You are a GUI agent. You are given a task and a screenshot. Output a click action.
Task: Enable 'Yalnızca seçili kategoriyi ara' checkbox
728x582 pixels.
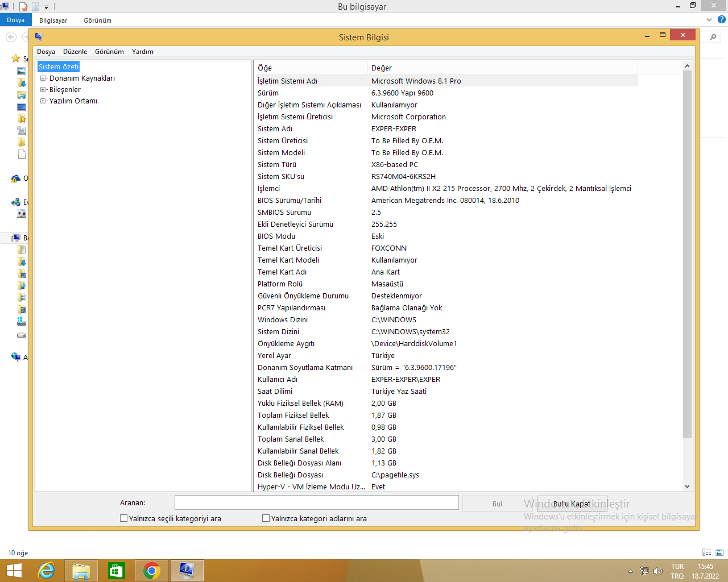tap(123, 518)
